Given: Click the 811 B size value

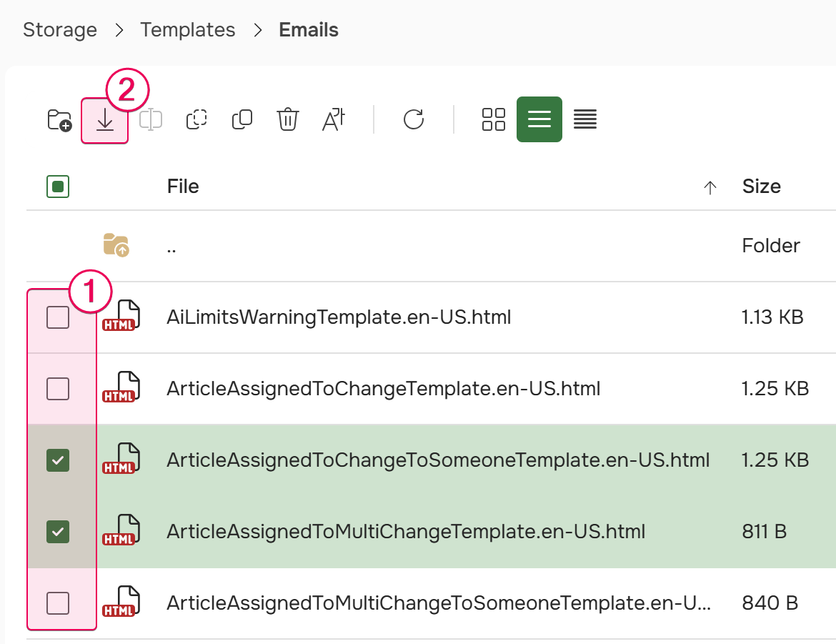Looking at the screenshot, I should coord(764,531).
